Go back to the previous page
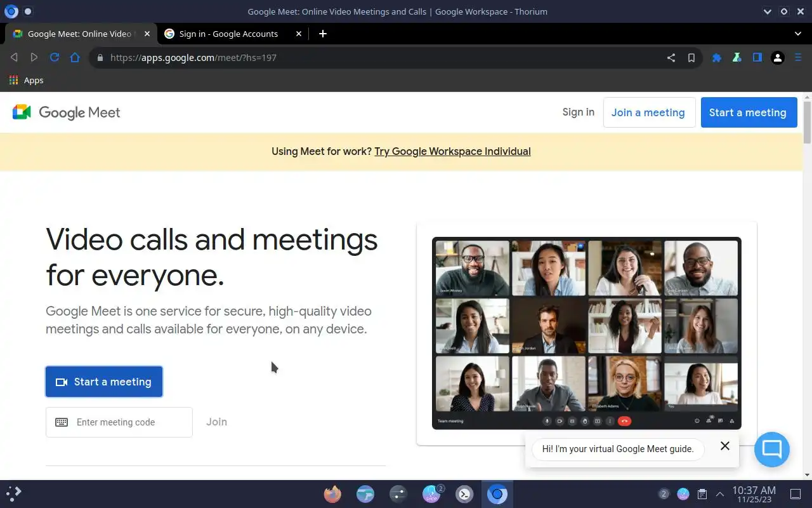The image size is (812, 508). (14, 58)
